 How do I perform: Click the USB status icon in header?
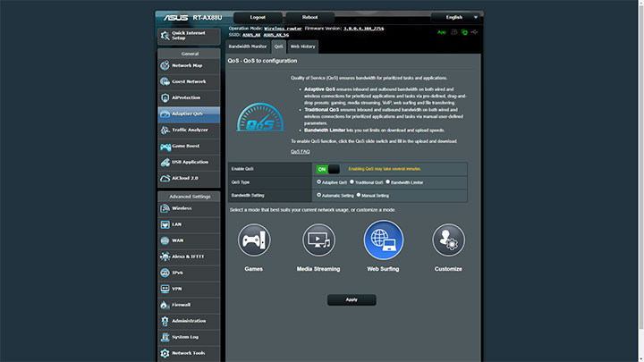click(475, 32)
